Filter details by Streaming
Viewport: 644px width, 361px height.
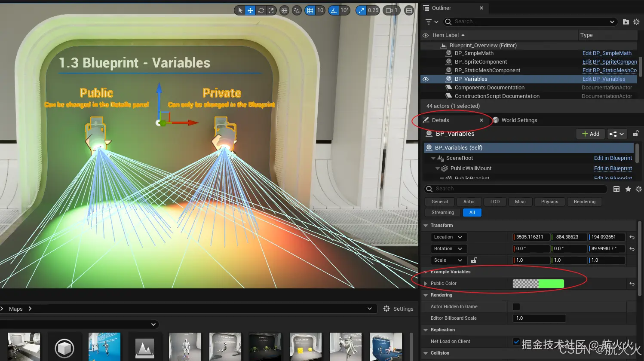point(442,213)
